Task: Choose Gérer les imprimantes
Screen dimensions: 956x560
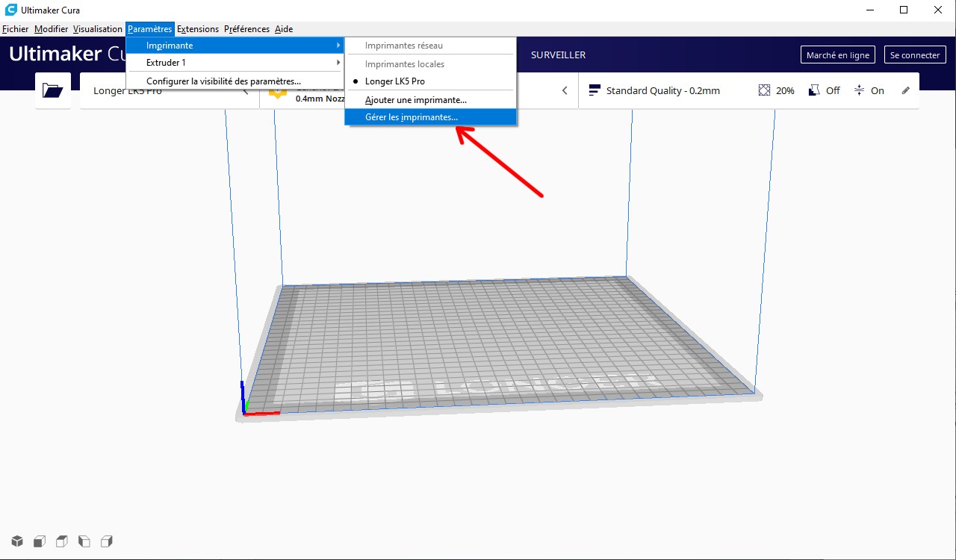Action: tap(430, 117)
